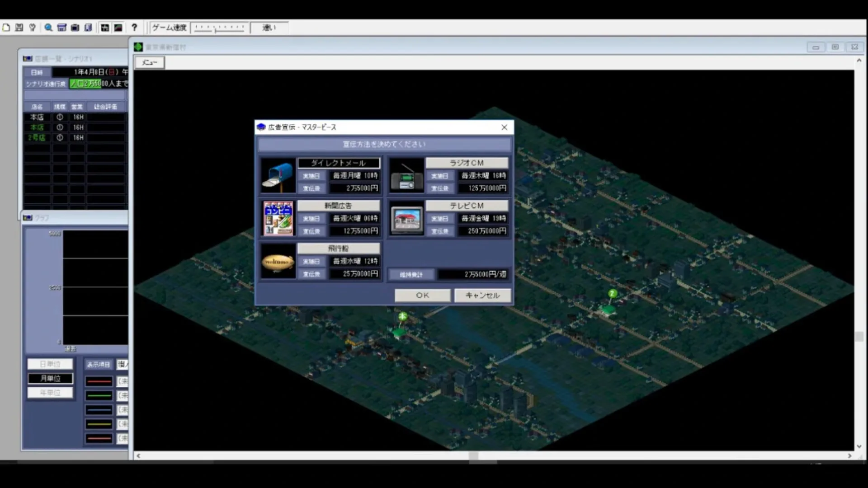Open the graph chart toolbar icon

[x=118, y=28]
